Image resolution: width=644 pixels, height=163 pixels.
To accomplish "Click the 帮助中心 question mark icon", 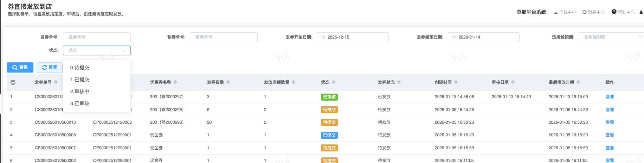I will click(x=614, y=12).
